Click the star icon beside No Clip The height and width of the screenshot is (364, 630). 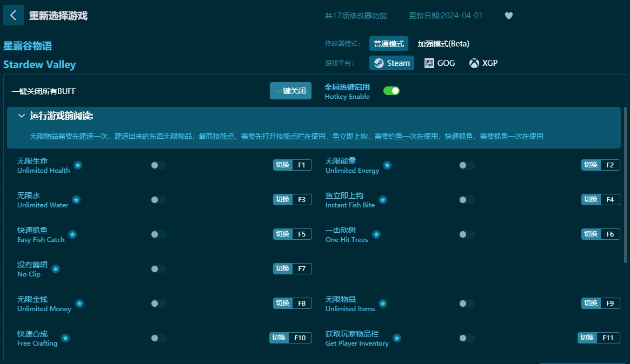[55, 269]
